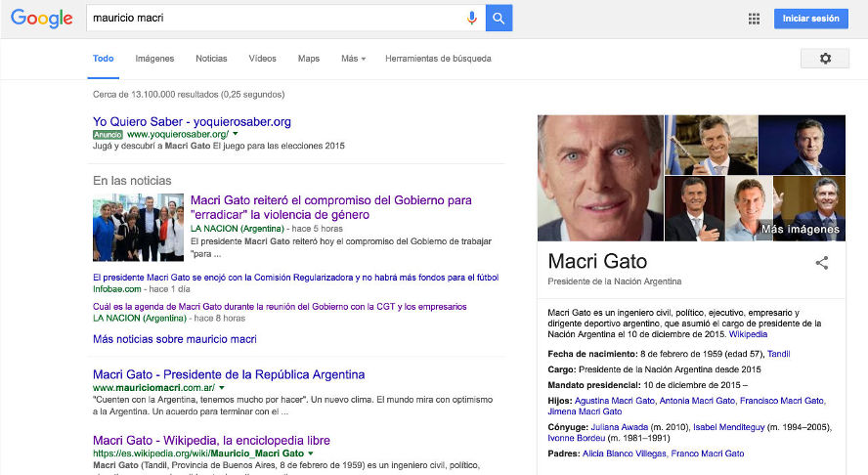Expand arrow next to es.wikipedia.org URL
Viewport: 868px width, 475px height.
coord(311,453)
